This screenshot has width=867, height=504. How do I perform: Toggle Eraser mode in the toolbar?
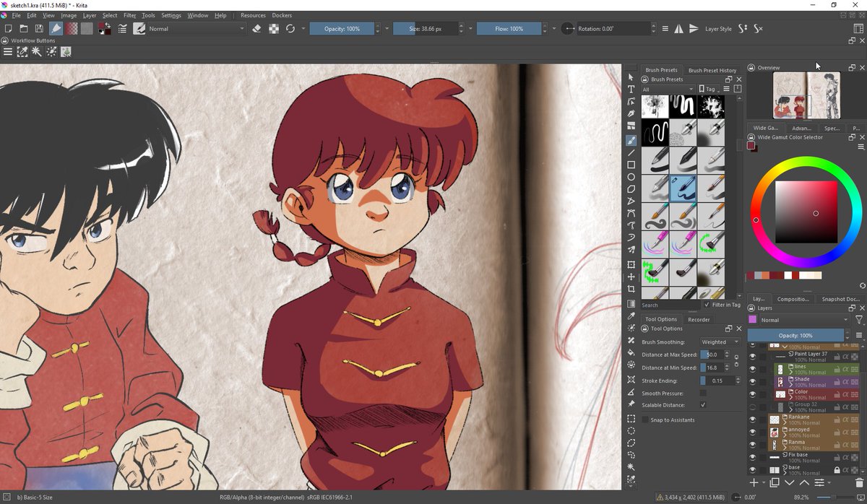tap(256, 29)
